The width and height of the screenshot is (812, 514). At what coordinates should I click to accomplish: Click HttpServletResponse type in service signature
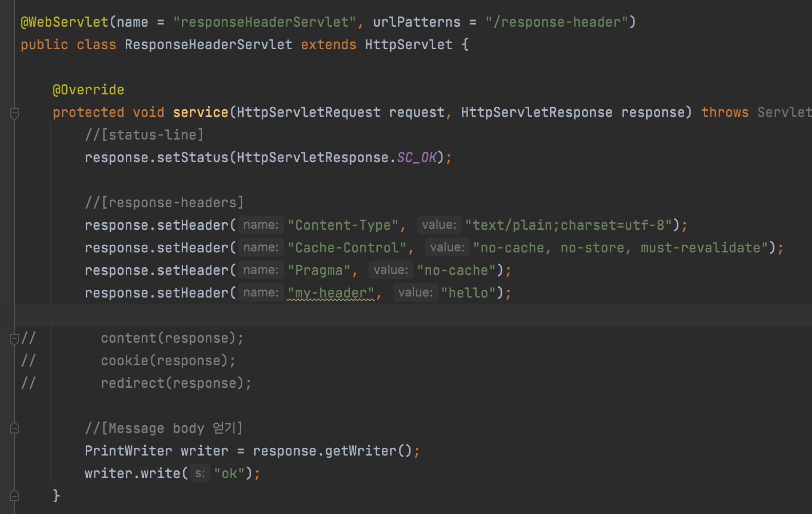tap(536, 112)
